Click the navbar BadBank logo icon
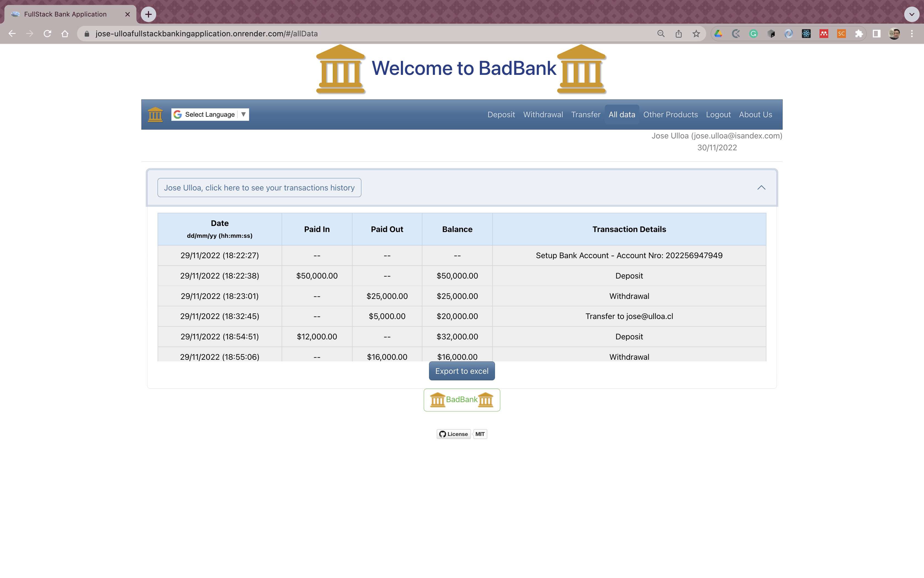924x578 pixels. tap(155, 114)
